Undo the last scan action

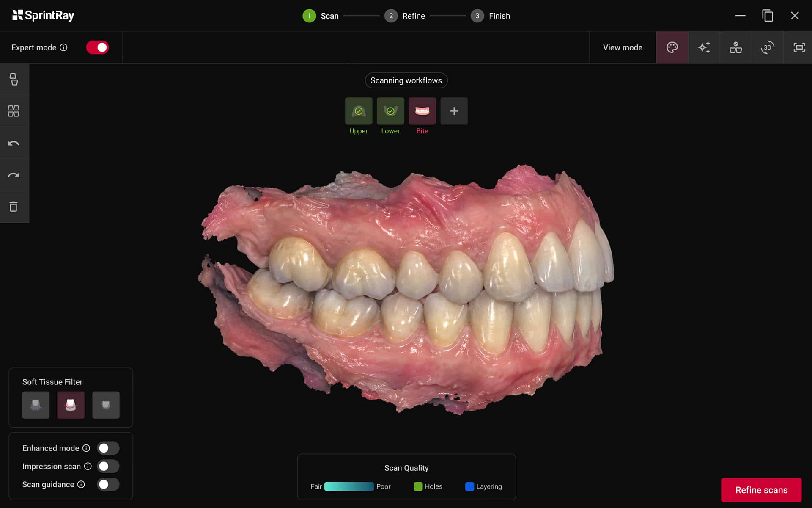(14, 143)
